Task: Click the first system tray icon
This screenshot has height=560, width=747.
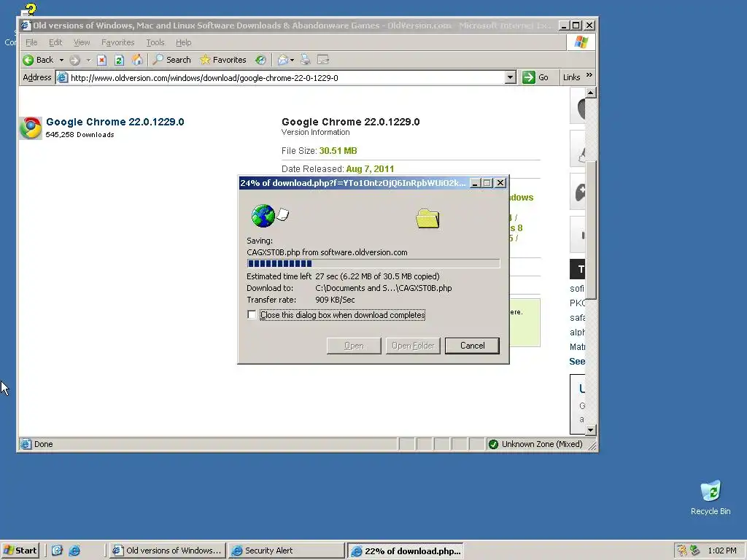Action: click(682, 551)
